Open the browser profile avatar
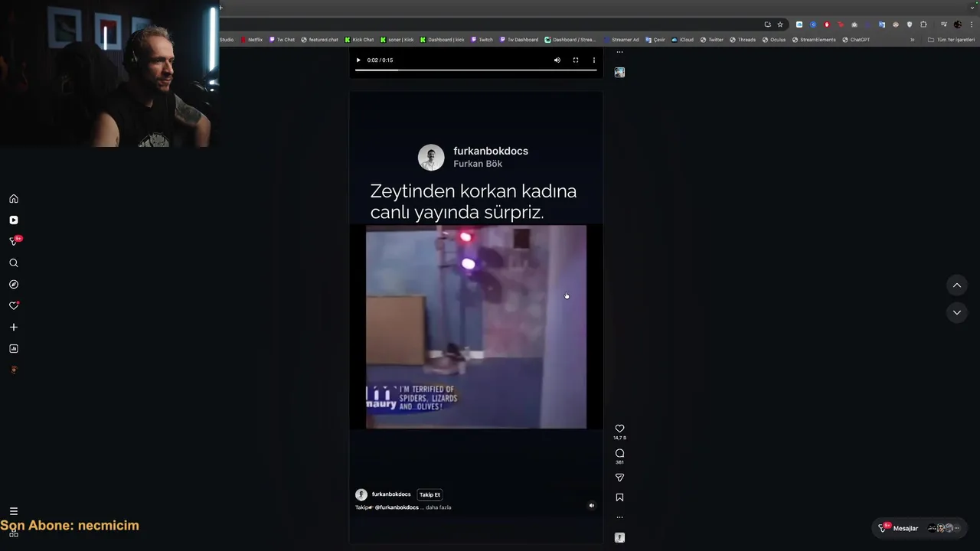The image size is (980, 551). [x=958, y=24]
